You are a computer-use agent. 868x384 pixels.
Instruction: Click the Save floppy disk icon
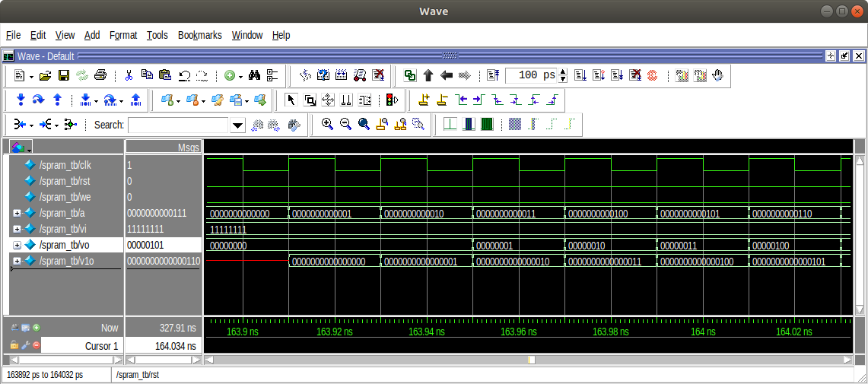pos(64,75)
